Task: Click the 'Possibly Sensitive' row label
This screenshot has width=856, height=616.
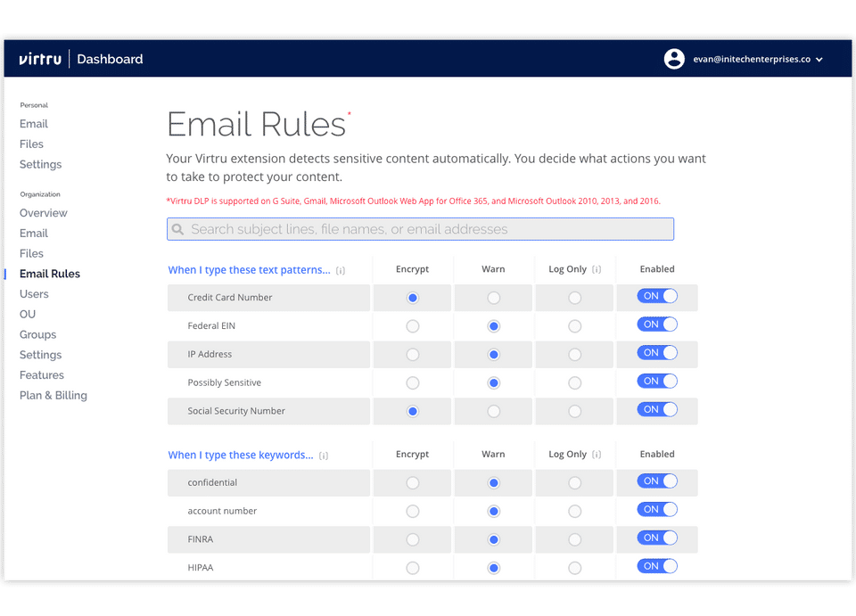Action: 225,382
